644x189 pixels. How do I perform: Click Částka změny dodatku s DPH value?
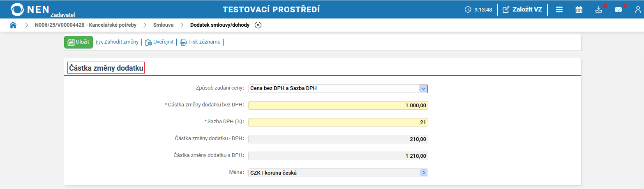point(338,156)
